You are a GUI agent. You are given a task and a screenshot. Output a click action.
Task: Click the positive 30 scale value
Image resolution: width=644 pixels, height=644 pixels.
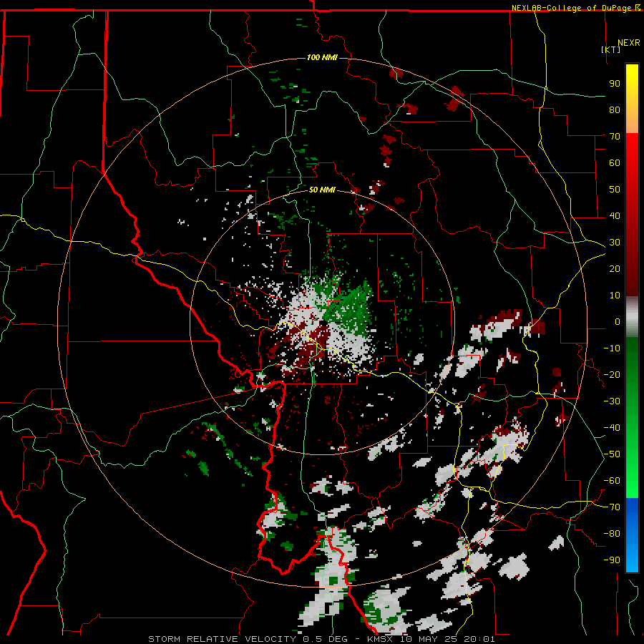pyautogui.click(x=615, y=243)
